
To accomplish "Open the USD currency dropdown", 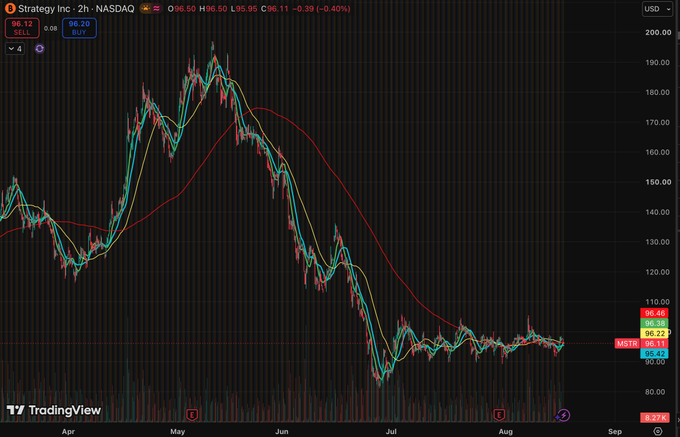I will (x=658, y=9).
